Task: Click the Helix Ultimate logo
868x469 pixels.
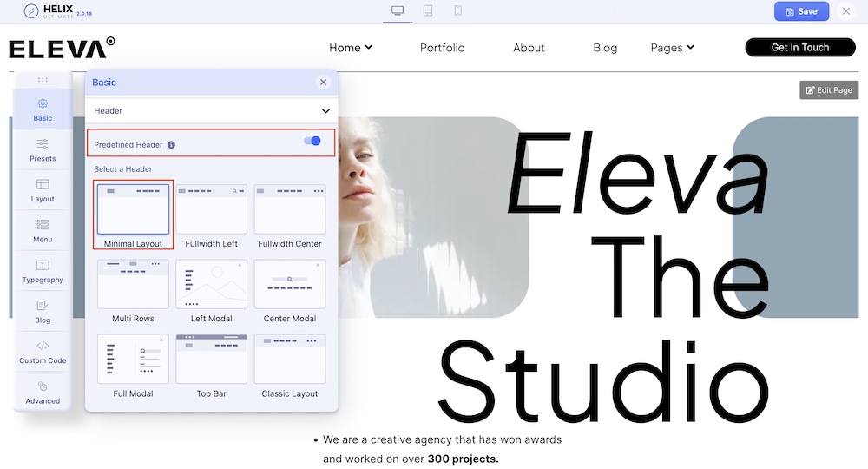Action: 57,11
